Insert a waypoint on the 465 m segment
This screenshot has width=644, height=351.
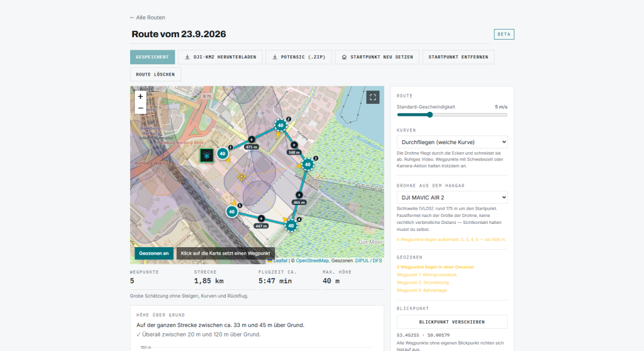(299, 195)
